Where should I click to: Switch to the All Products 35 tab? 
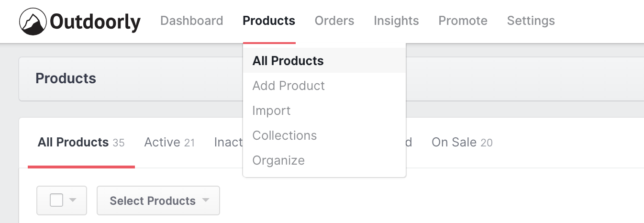point(81,142)
